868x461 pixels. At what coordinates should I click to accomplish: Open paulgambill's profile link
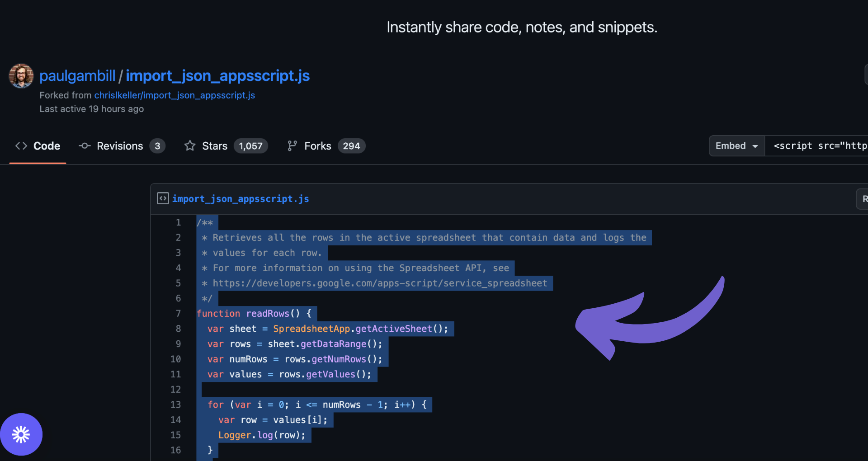coord(77,75)
